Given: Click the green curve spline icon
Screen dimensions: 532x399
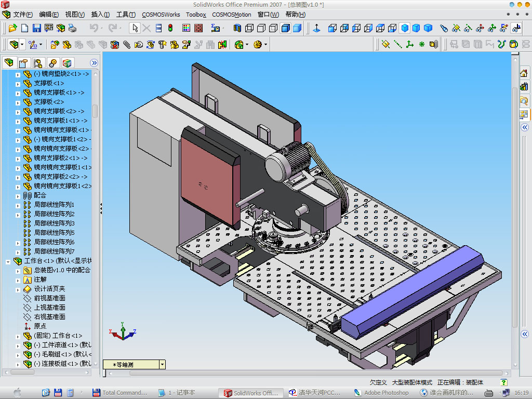Looking at the screenshot, I should (502, 44).
